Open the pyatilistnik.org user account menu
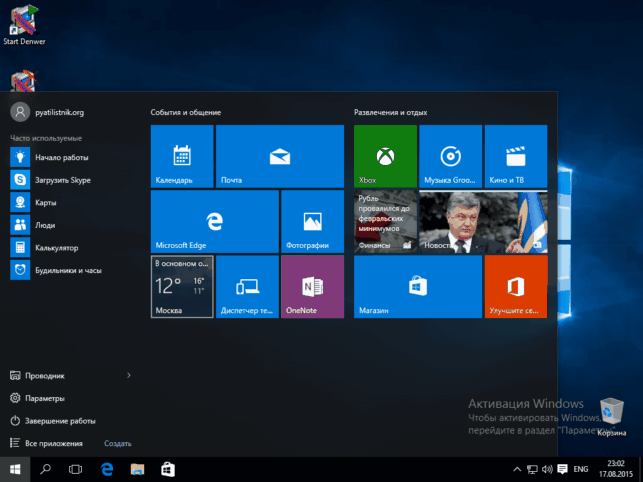Viewport: 643px width, 482px height. point(47,112)
